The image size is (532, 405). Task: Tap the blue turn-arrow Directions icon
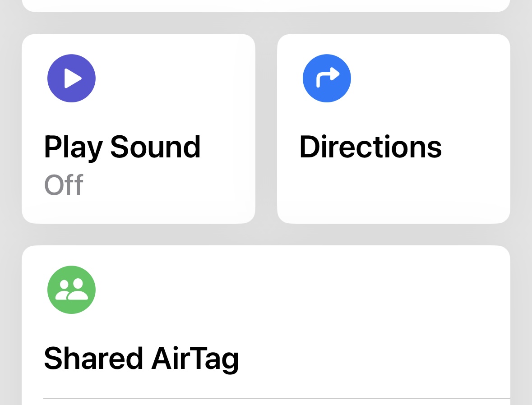point(327,78)
